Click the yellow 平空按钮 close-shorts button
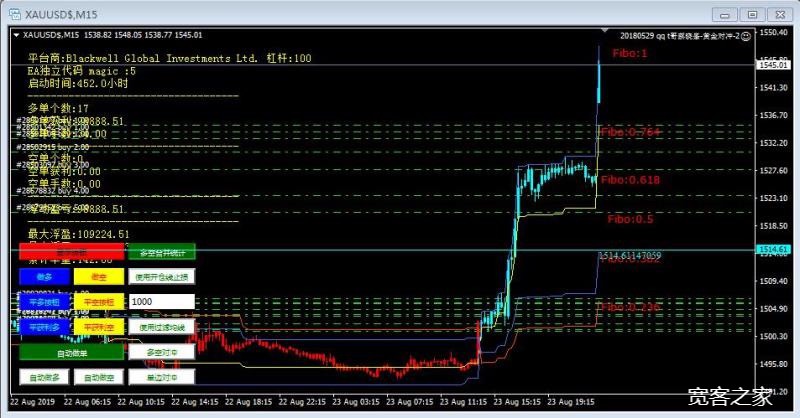 pyautogui.click(x=99, y=302)
